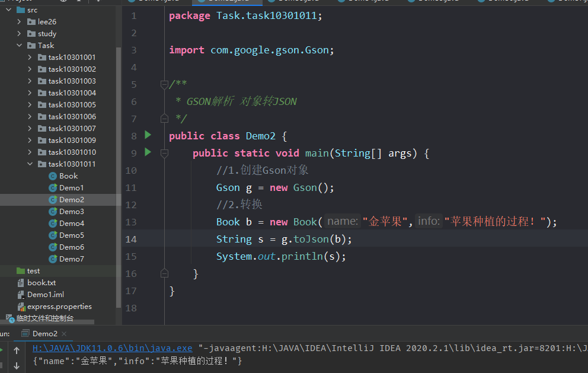Viewport: 588px width, 373px height.
Task: Open the book.txt file
Action: pos(41,282)
